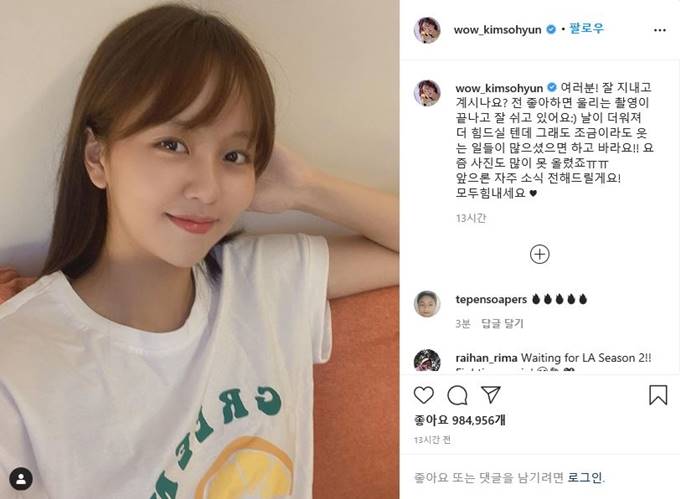Save post with the bookmark icon
The image size is (680, 499).
tap(658, 395)
